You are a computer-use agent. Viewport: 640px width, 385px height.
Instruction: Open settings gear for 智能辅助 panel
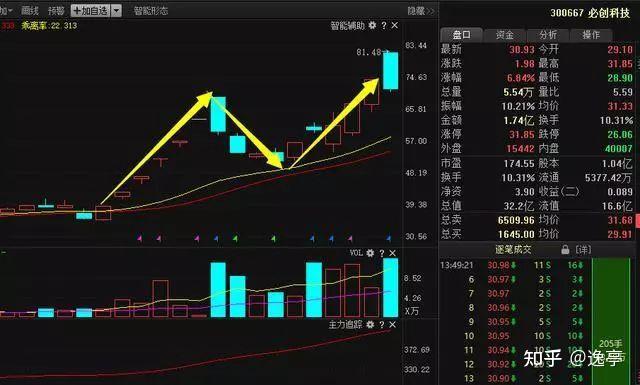coord(372,25)
